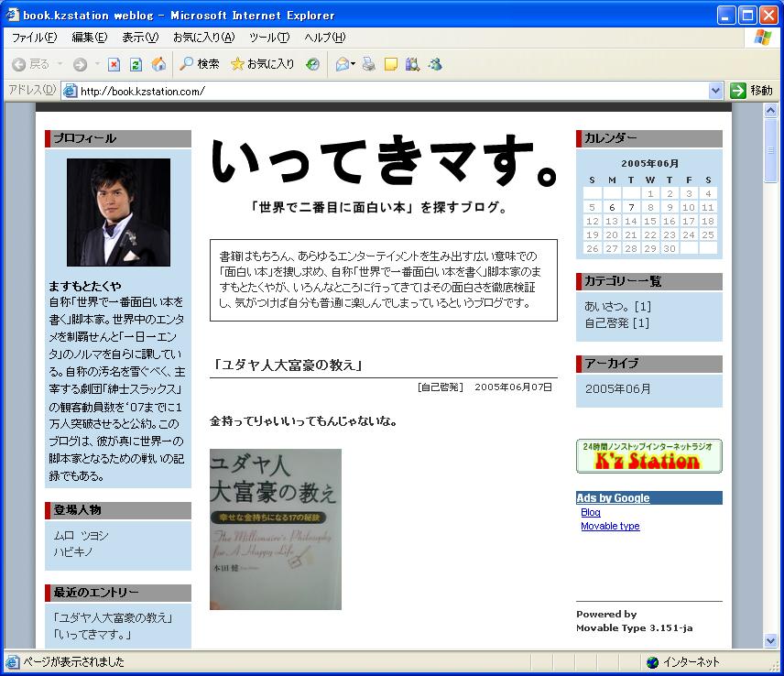Screen dimensions: 784x676
Task: Open the Movable type ad link
Action: pos(610,526)
